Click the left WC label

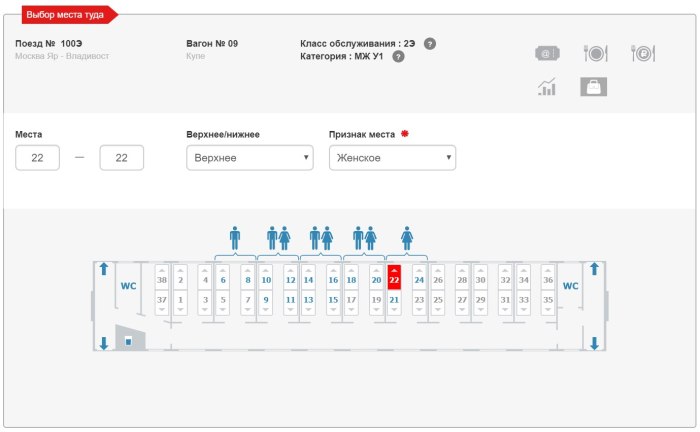click(x=129, y=286)
